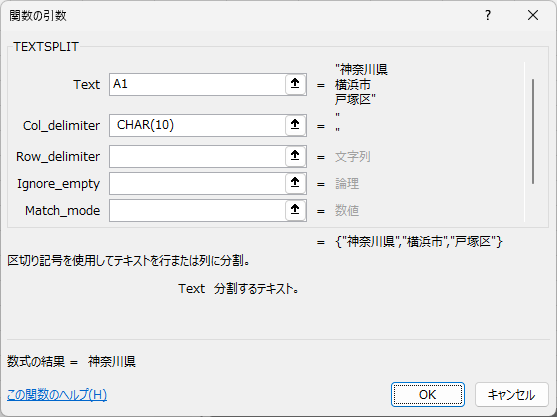The width and height of the screenshot is (557, 417).
Task: Click the キャンセル button
Action: click(x=512, y=394)
